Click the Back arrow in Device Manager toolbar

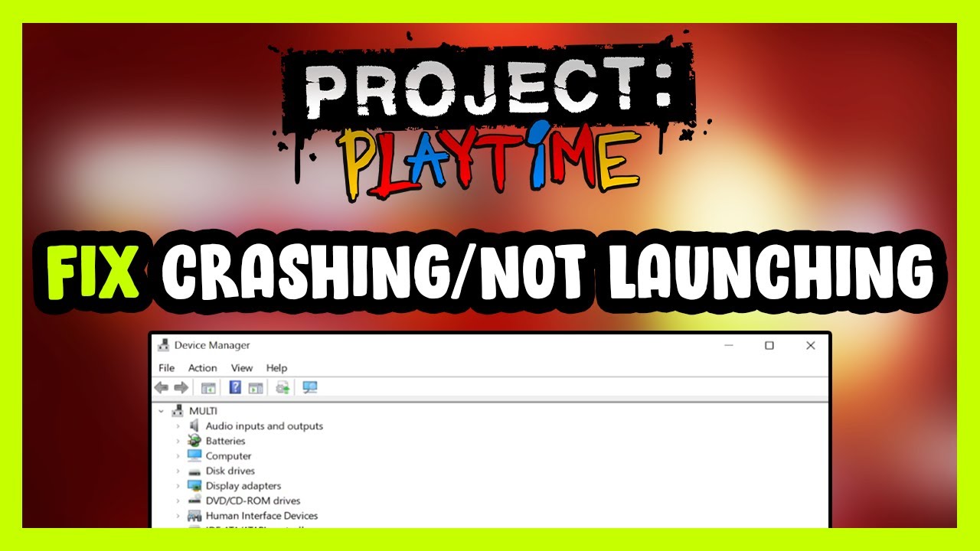pos(162,388)
